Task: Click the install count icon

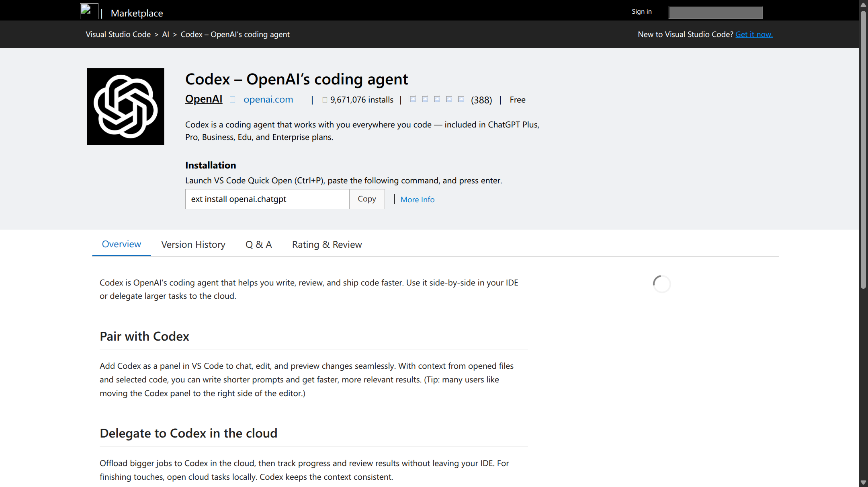Action: (325, 100)
